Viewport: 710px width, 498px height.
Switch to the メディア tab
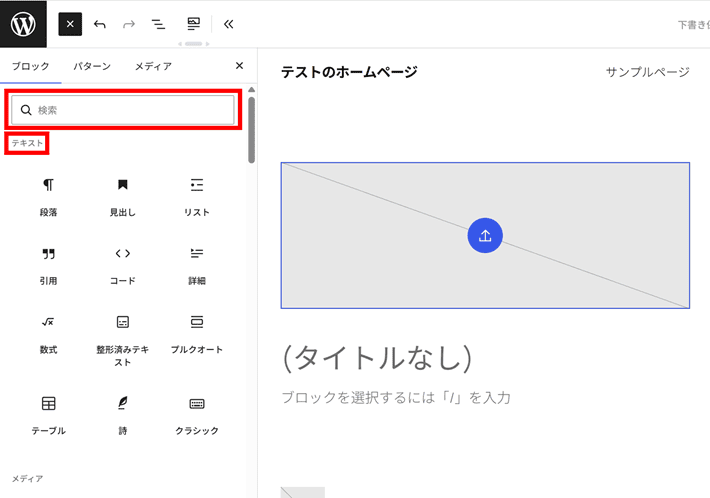click(153, 67)
